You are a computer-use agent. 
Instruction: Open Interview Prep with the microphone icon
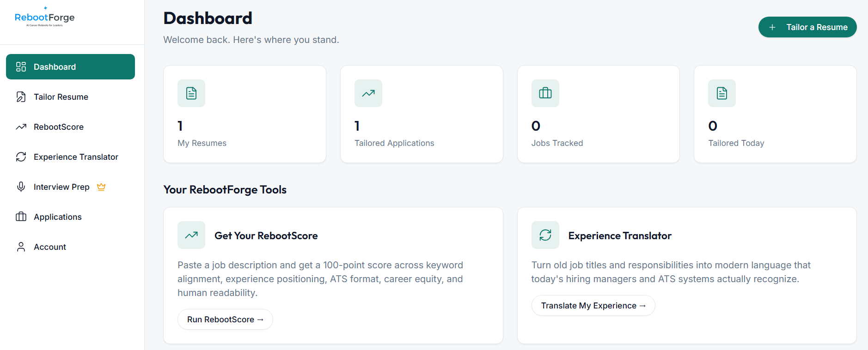click(x=21, y=187)
